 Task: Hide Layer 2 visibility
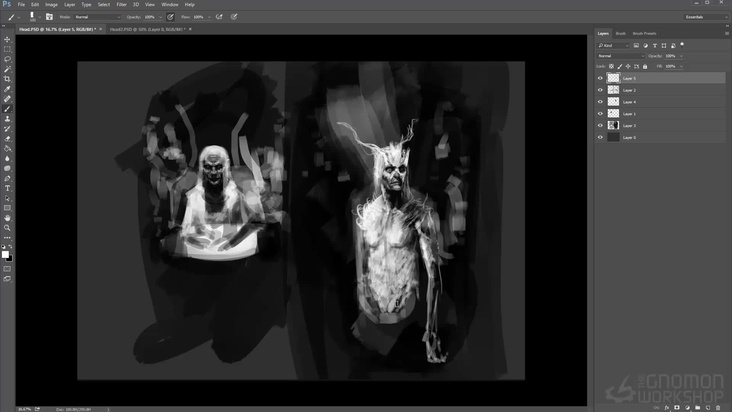pos(600,90)
